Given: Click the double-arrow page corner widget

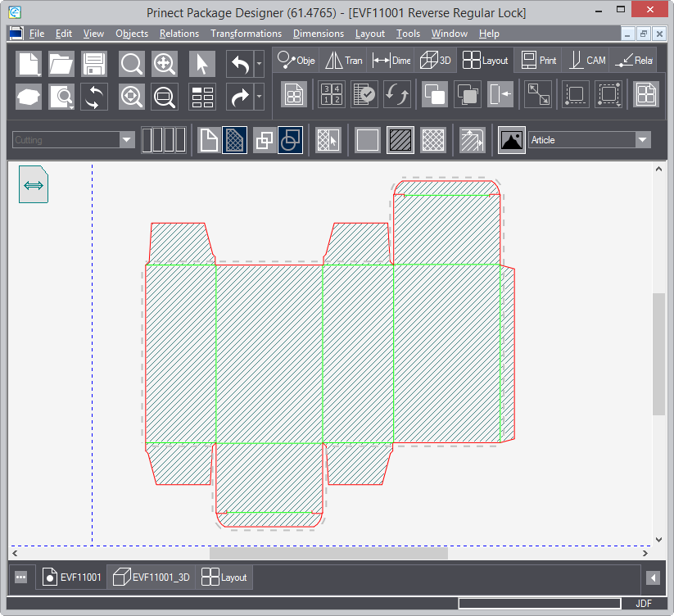Looking at the screenshot, I should point(34,185).
